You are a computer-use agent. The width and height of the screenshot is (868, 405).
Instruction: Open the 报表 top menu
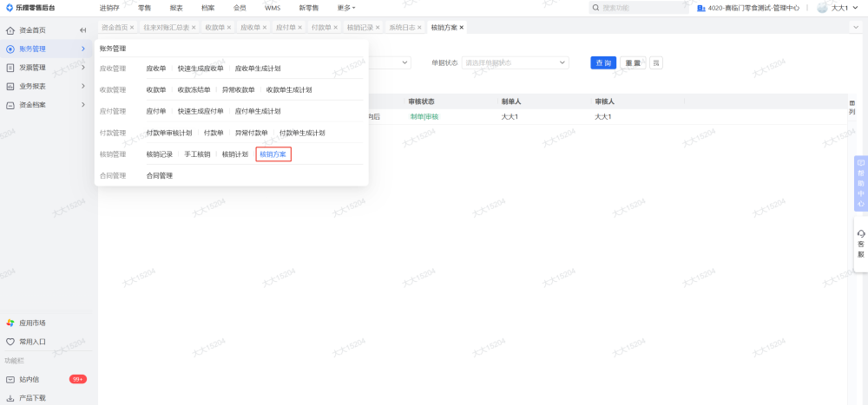[x=176, y=9]
